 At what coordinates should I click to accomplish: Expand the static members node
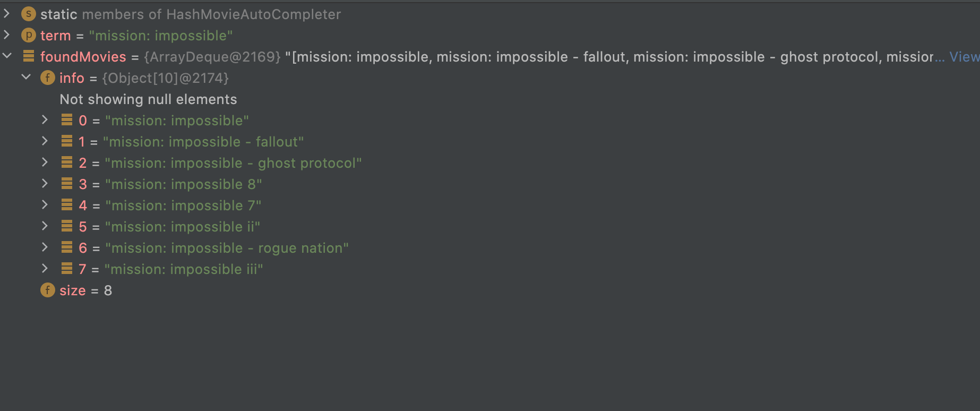(x=7, y=13)
